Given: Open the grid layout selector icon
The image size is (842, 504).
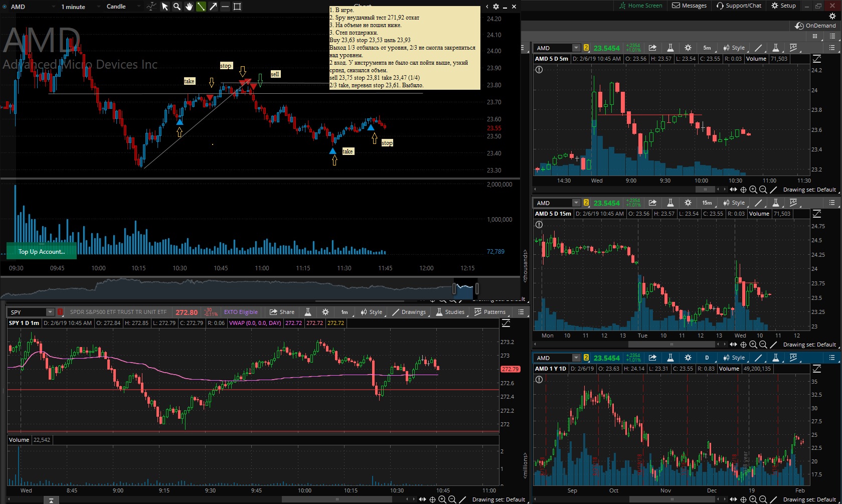Looking at the screenshot, I should coord(815,37).
